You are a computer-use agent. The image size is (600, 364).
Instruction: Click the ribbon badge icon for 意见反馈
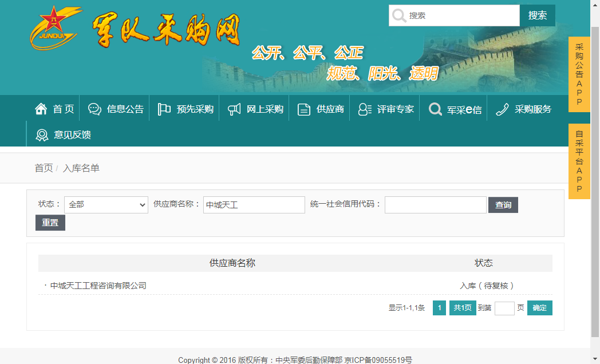pos(42,135)
